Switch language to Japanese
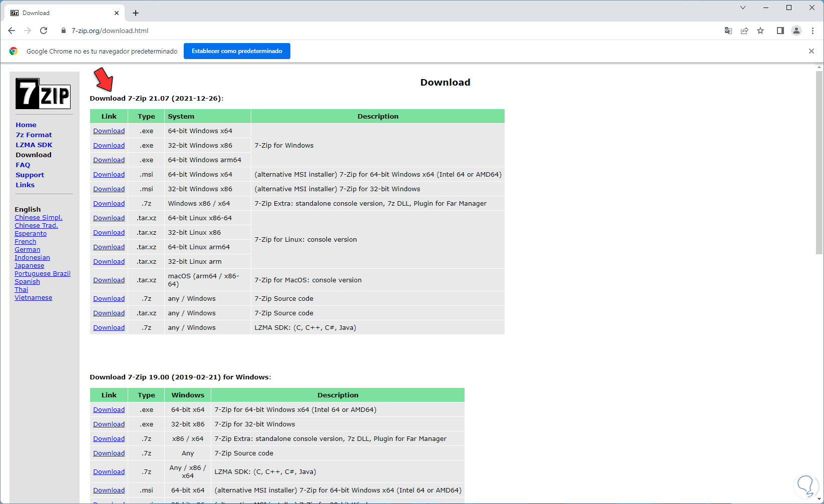 tap(29, 266)
